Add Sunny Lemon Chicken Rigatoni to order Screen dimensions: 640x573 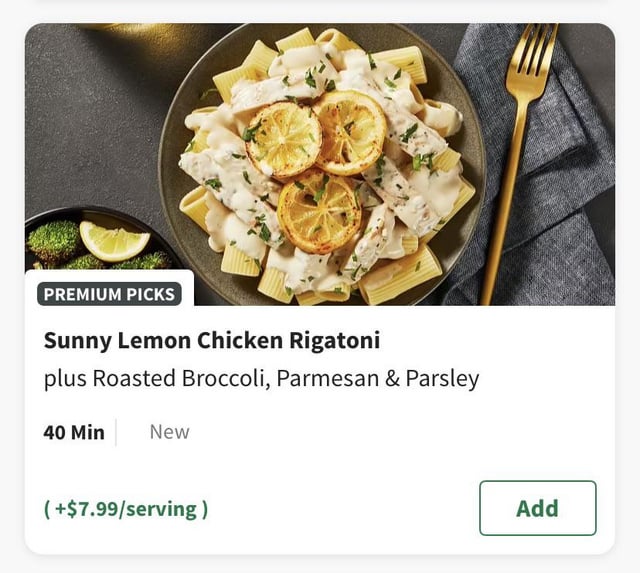coord(537,508)
